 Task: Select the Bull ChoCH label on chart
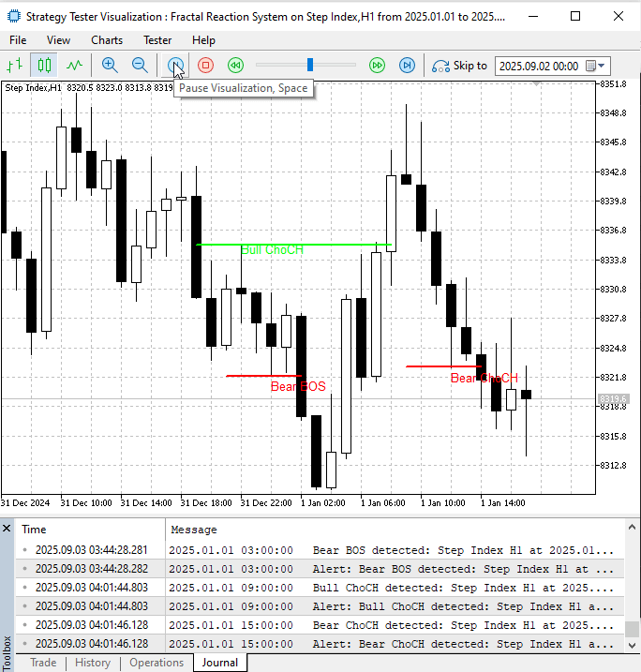(x=272, y=250)
